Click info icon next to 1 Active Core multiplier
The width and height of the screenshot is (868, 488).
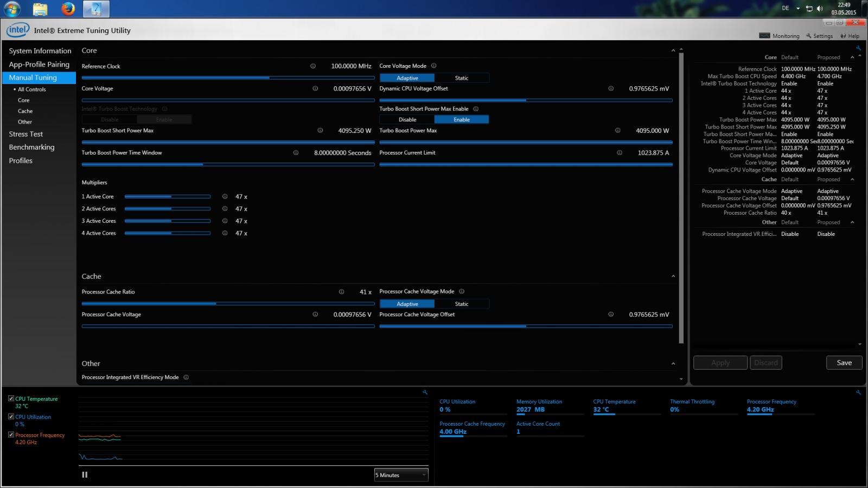pos(225,196)
